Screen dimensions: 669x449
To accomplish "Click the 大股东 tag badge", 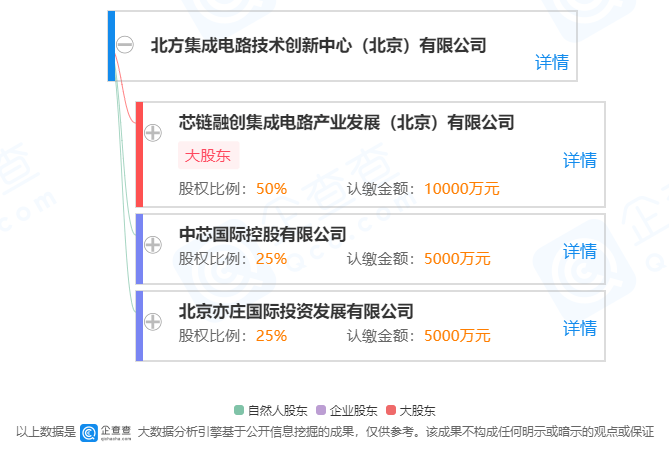I will (209, 156).
